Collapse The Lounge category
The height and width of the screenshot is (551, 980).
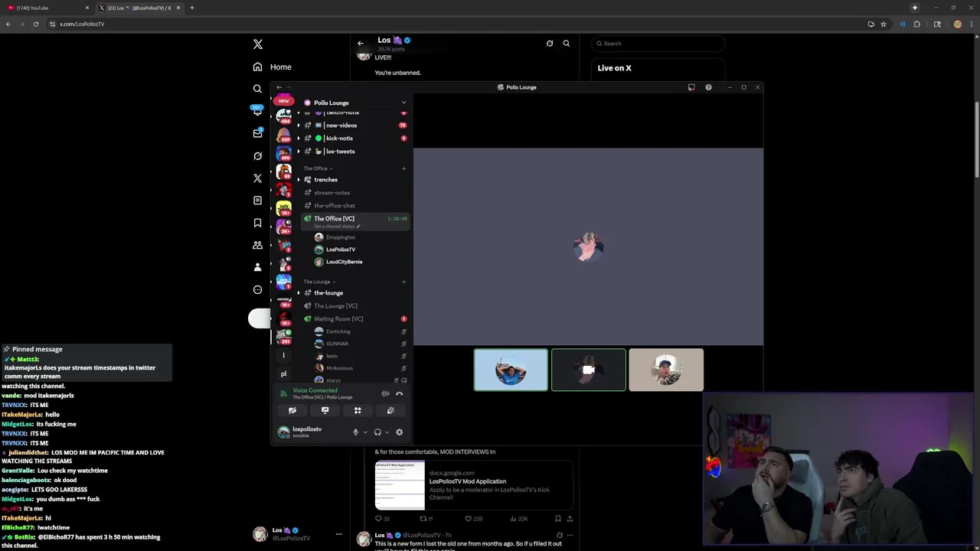click(319, 282)
